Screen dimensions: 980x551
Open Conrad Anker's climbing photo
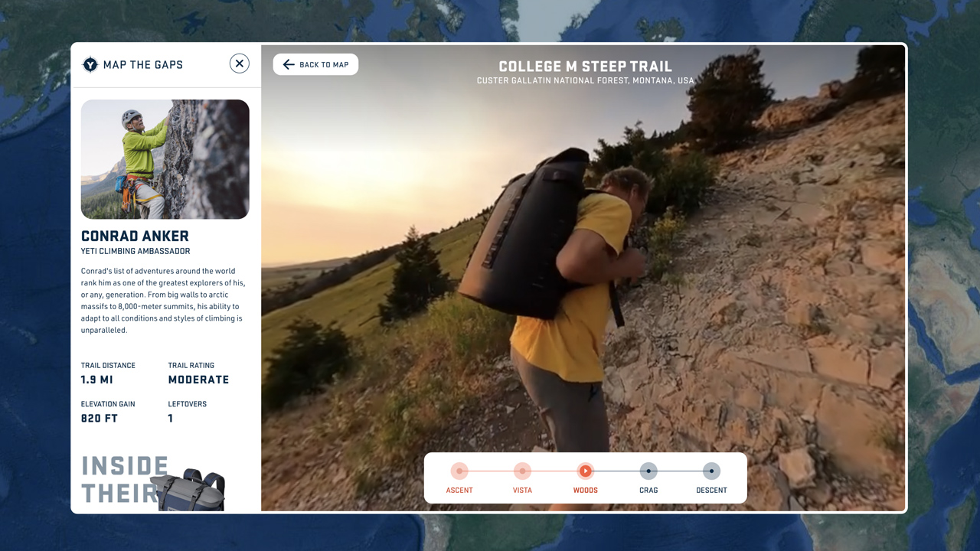[x=165, y=159]
